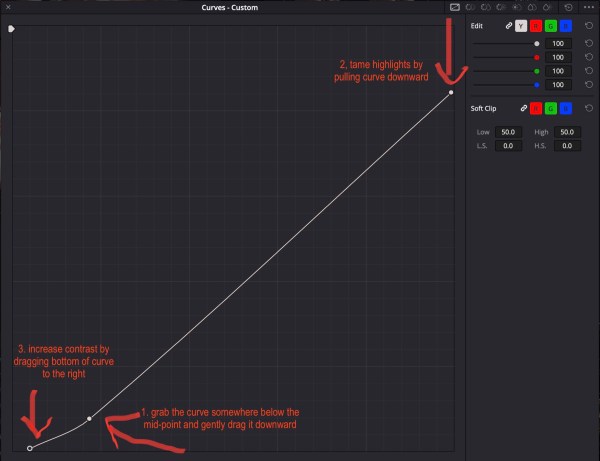
Task: Reset the red intensity slider
Action: [x=588, y=58]
